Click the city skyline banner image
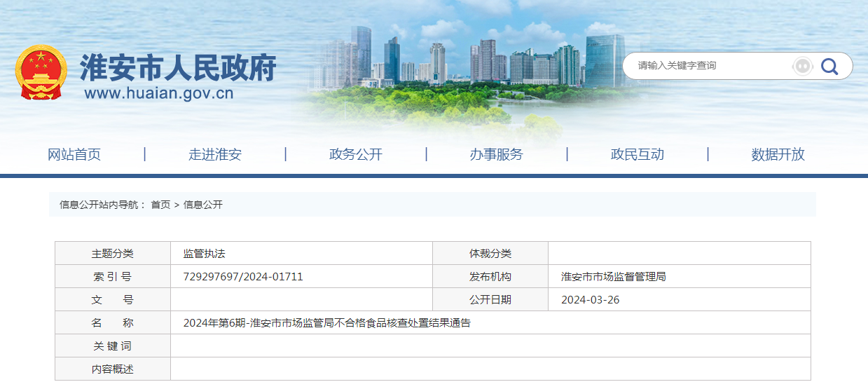This screenshot has width=868, height=389. coord(462,70)
